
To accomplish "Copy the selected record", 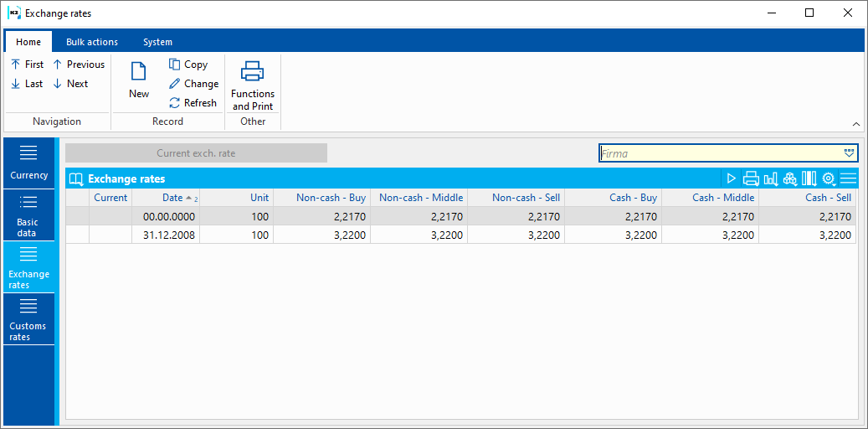I will pos(188,65).
